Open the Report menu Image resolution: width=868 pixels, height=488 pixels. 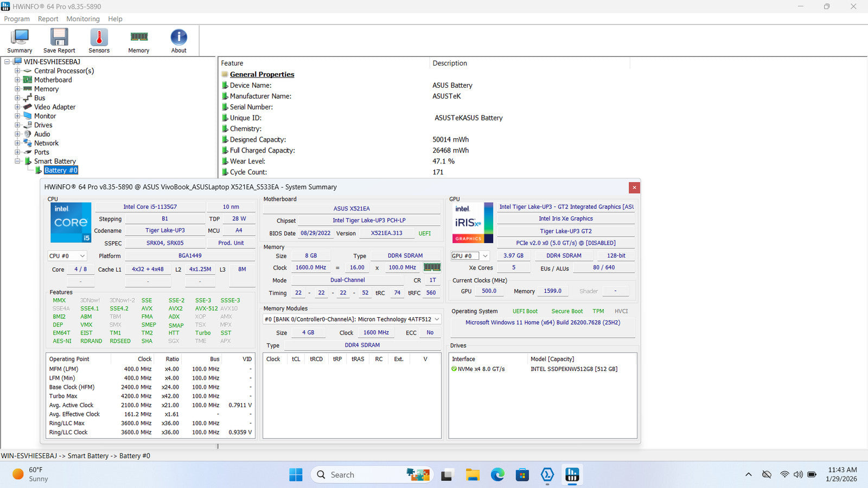click(x=48, y=19)
